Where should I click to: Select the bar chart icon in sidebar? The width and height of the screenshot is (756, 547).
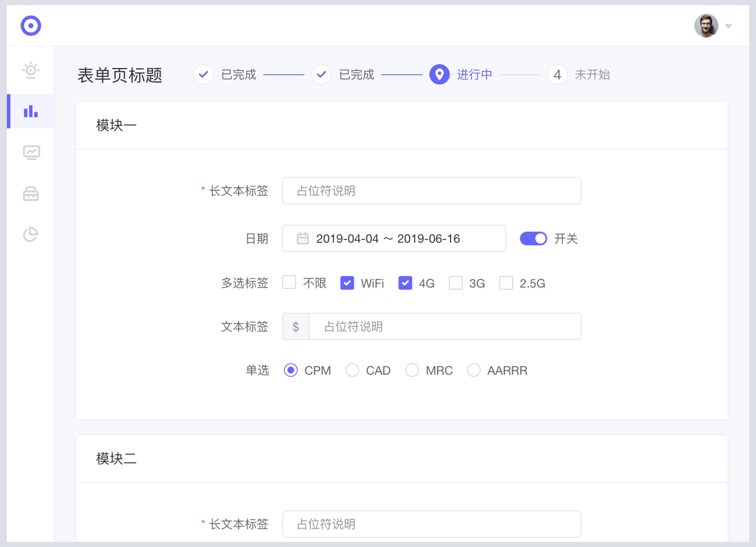(30, 111)
